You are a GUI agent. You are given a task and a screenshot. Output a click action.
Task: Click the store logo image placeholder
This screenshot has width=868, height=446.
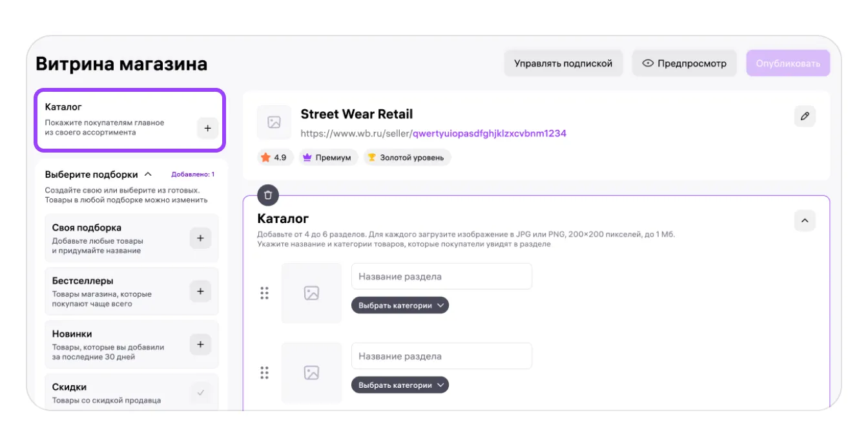274,122
